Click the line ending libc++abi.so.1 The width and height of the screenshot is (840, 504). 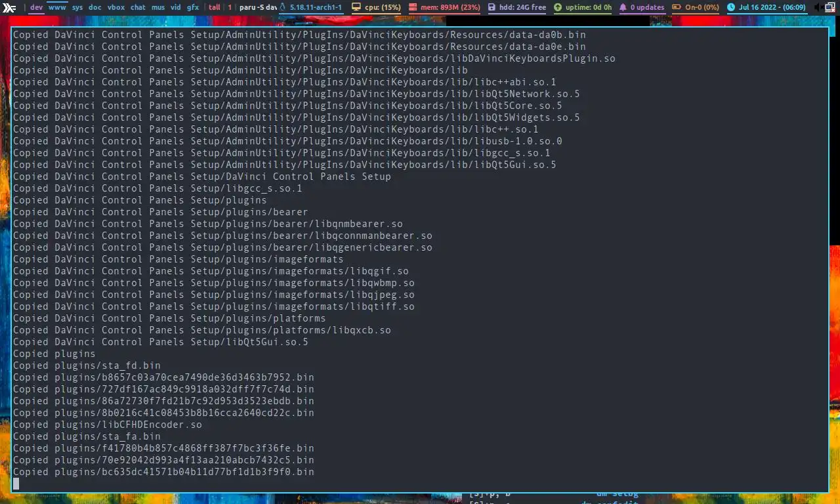tap(285, 82)
